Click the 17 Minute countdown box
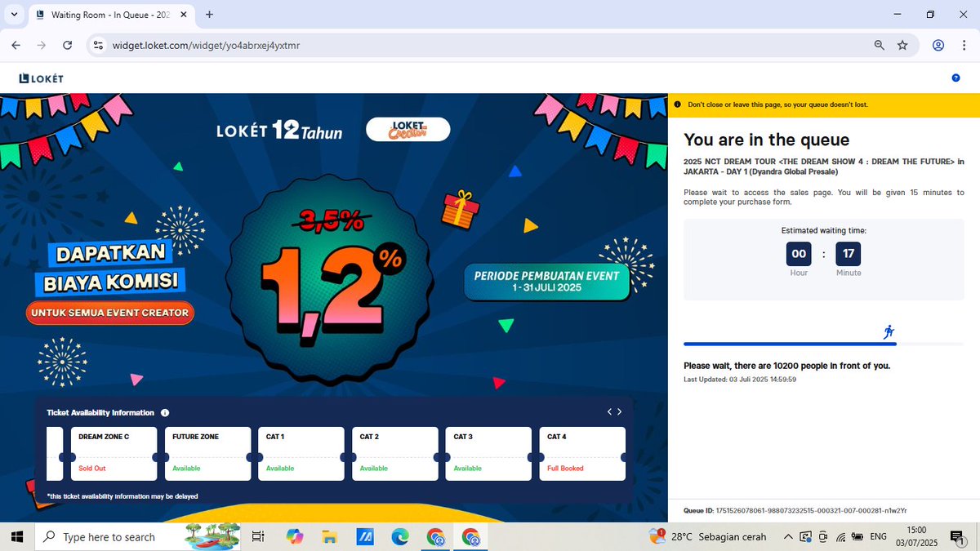Screen dimensions: 980x551 point(849,254)
